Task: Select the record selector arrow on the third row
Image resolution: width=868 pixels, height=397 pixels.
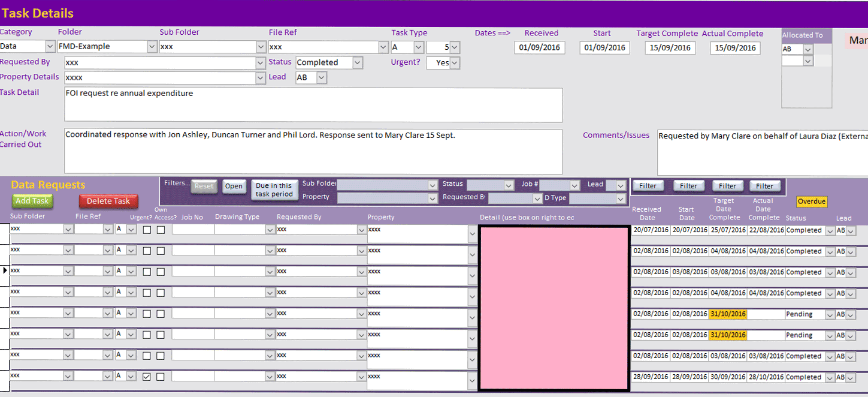Action: tap(4, 271)
